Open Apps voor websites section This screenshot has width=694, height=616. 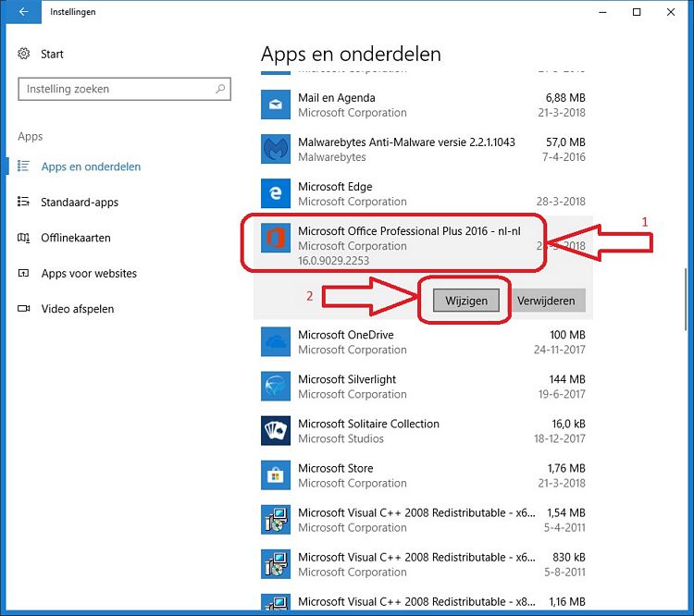point(89,274)
